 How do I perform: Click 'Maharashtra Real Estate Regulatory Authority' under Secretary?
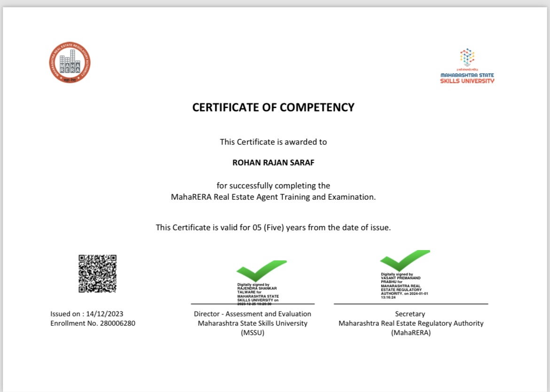coord(411,323)
